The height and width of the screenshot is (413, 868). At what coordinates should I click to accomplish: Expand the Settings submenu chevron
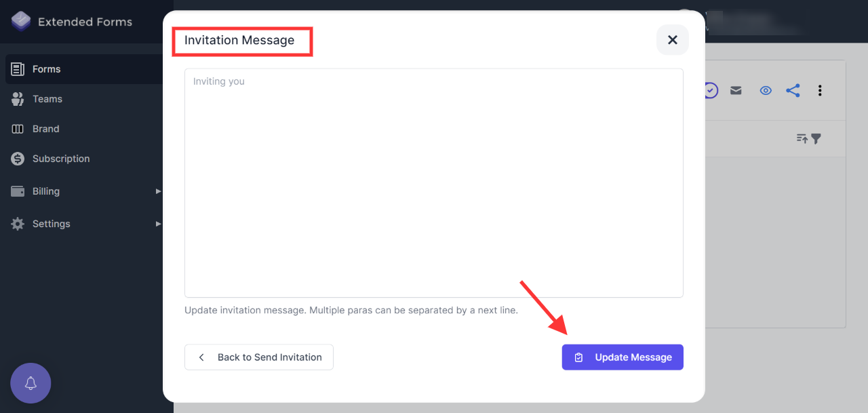click(x=158, y=223)
